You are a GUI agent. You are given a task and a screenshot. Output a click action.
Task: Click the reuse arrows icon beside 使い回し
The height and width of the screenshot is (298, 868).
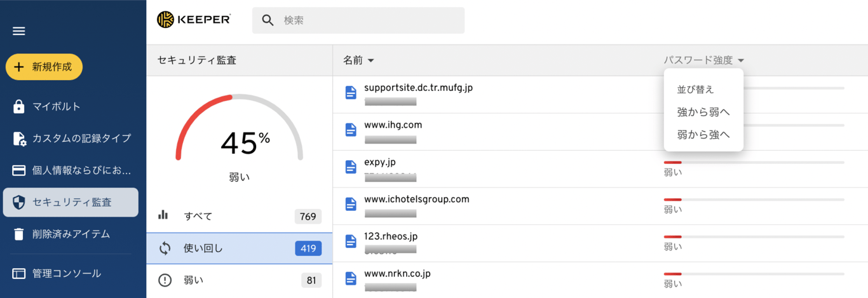[165, 248]
